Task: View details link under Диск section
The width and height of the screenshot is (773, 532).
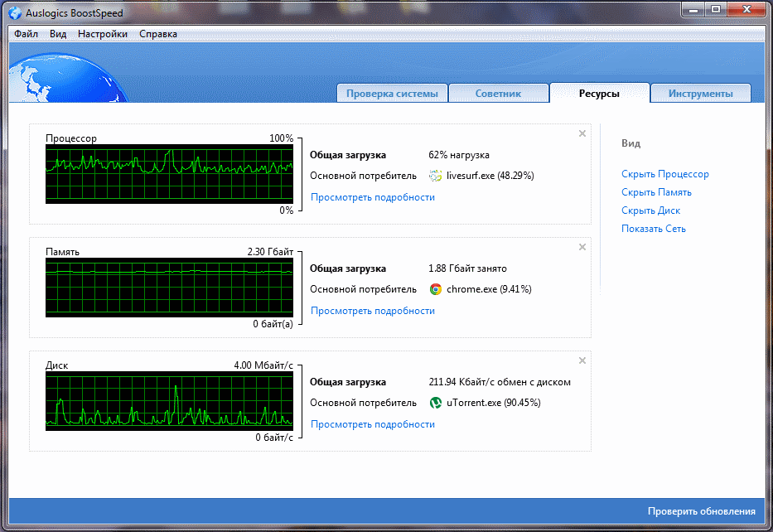Action: [x=373, y=424]
